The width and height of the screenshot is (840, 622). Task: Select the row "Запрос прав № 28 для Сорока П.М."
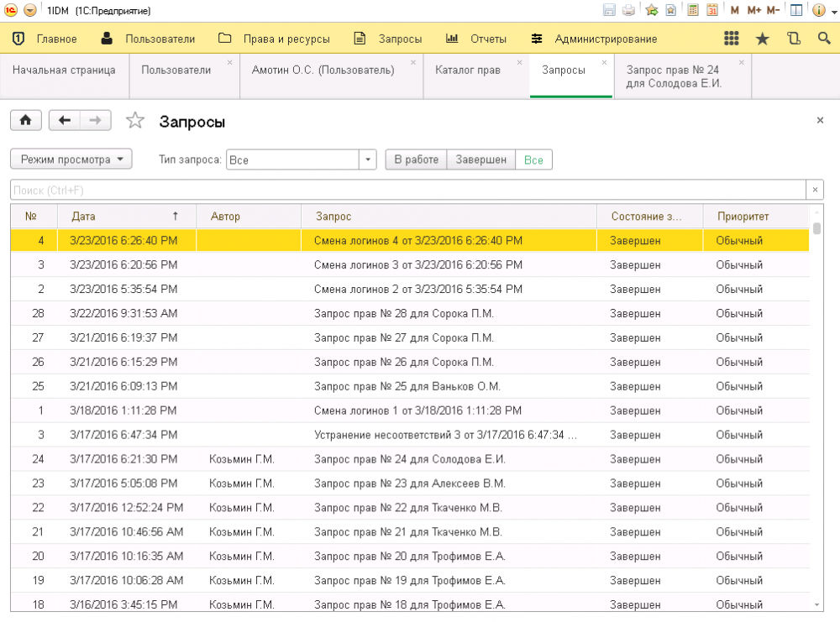[x=403, y=314]
